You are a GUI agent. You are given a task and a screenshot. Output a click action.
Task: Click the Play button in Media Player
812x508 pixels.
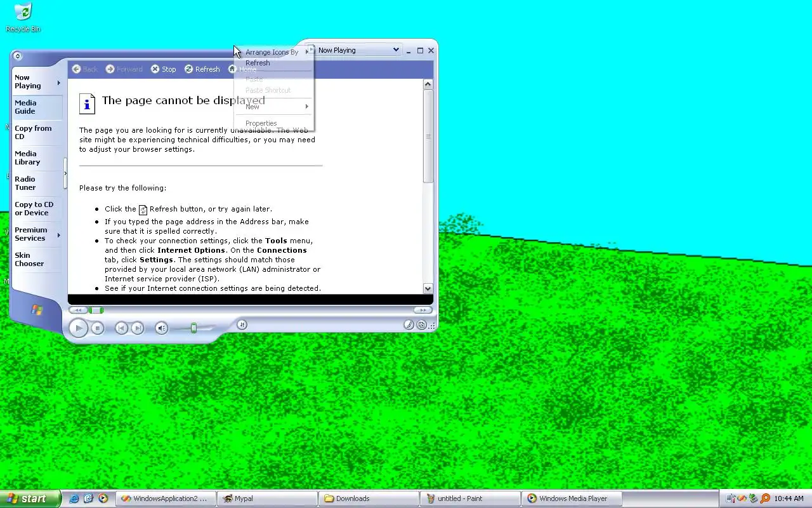click(79, 328)
